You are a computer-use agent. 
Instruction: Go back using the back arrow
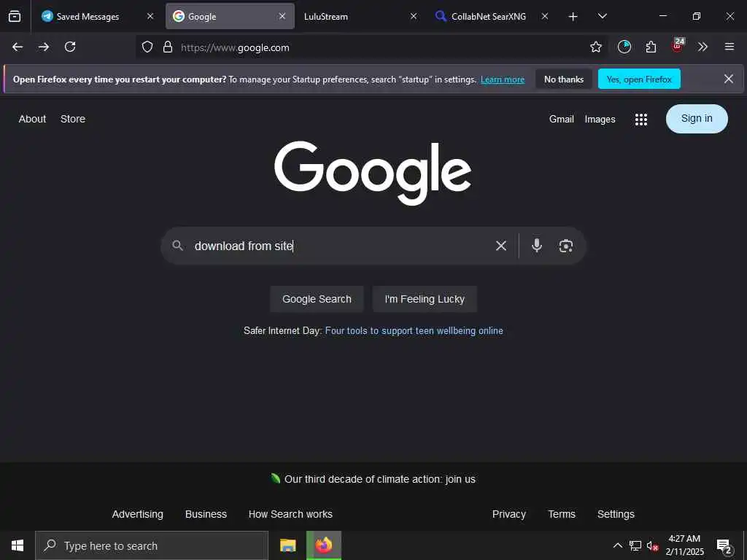pos(18,47)
